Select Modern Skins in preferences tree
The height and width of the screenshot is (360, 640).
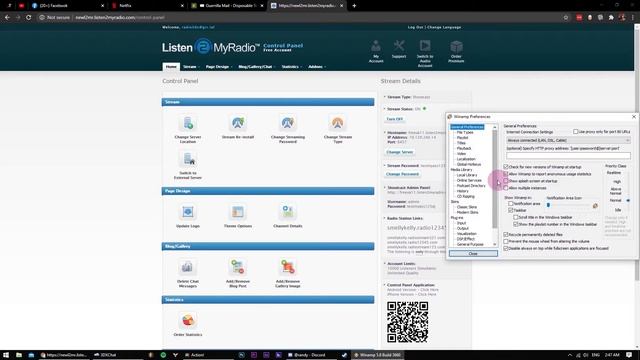click(x=467, y=212)
